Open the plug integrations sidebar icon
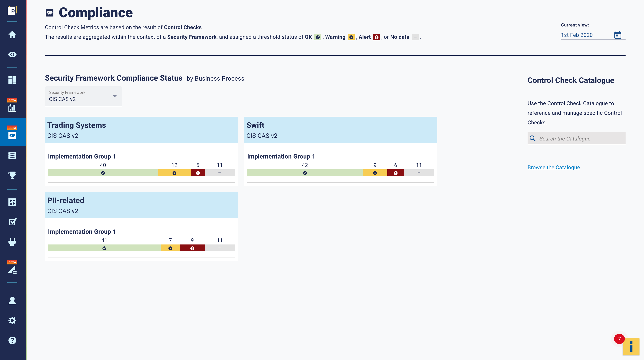This screenshot has height=360, width=644. [x=12, y=242]
